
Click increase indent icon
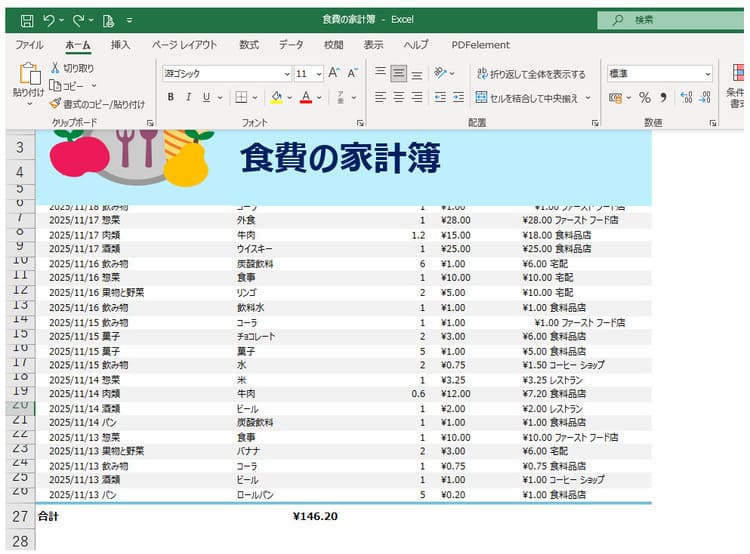tap(458, 98)
